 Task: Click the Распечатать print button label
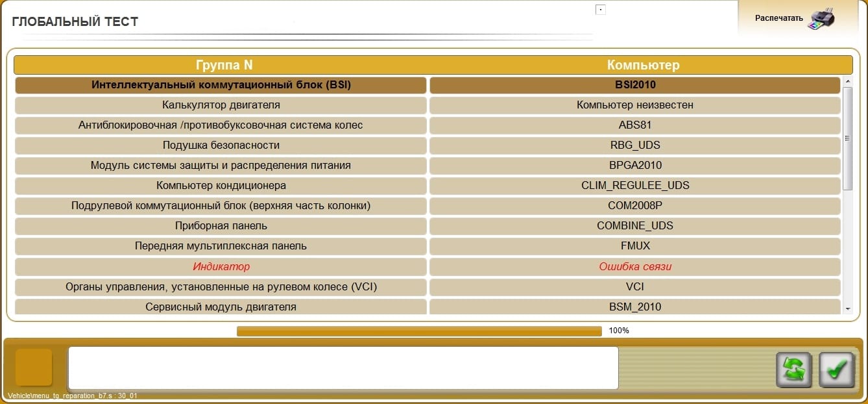[779, 18]
